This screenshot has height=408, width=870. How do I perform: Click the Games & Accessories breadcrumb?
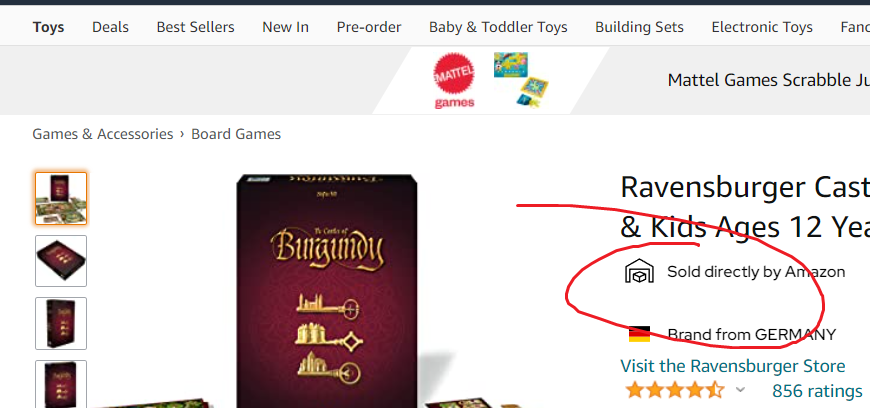pos(103,134)
